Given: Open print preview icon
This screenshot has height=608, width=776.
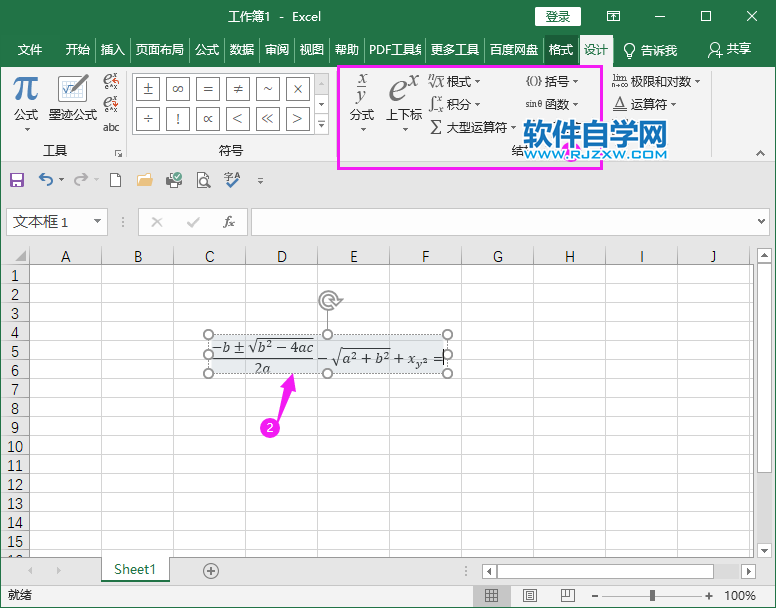Looking at the screenshot, I should coord(203,180).
